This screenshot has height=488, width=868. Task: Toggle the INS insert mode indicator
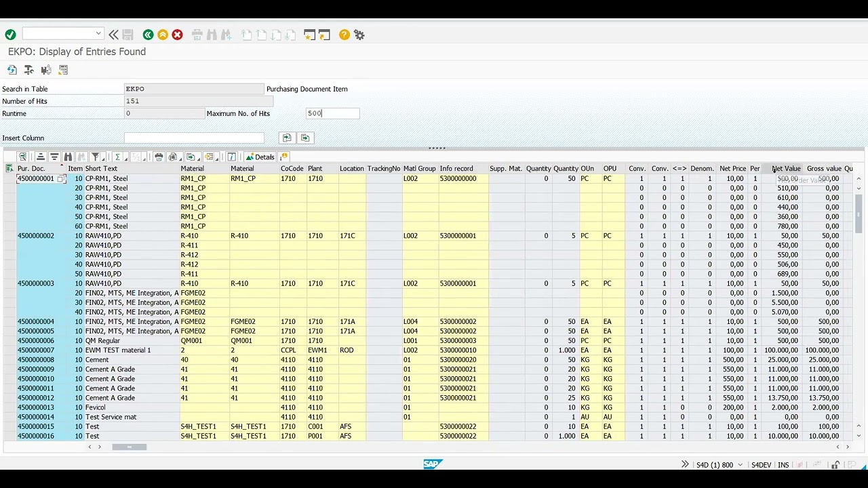pyautogui.click(x=783, y=465)
